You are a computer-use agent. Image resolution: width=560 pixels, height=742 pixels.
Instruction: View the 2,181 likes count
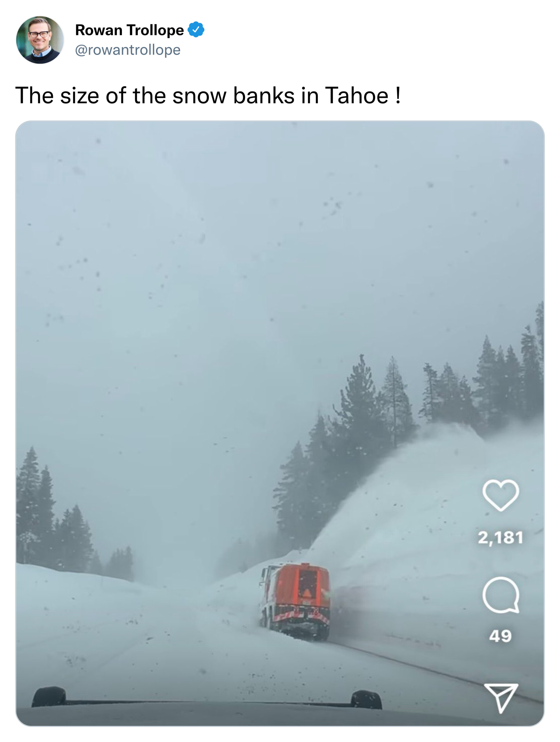click(x=500, y=537)
